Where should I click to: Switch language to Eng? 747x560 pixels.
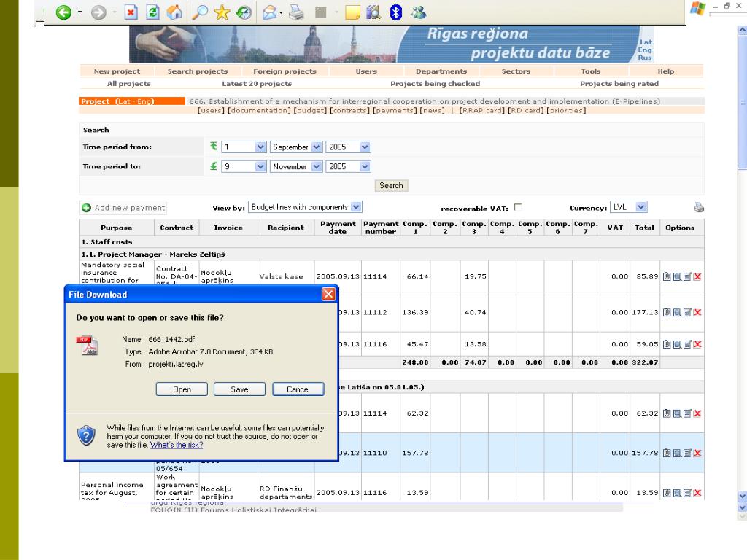click(645, 50)
